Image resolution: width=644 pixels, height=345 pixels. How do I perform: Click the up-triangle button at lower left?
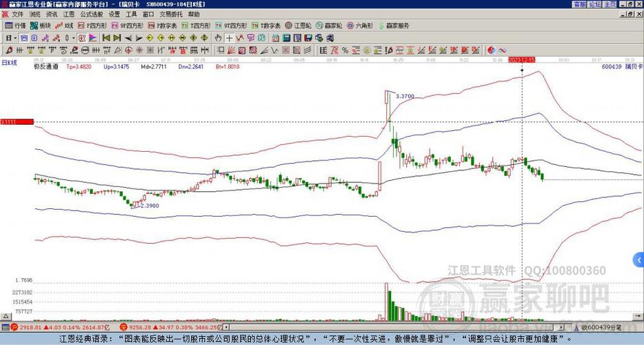tap(6, 317)
